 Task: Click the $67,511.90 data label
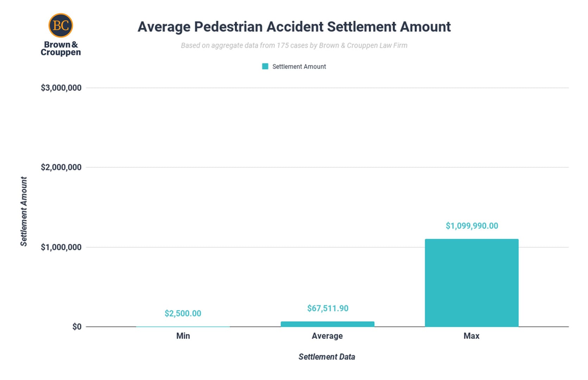328,309
